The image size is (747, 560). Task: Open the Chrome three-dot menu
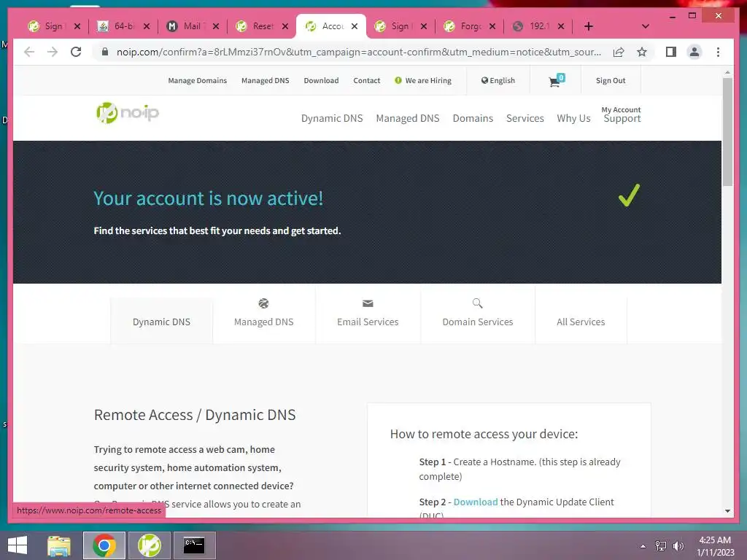[x=718, y=52]
